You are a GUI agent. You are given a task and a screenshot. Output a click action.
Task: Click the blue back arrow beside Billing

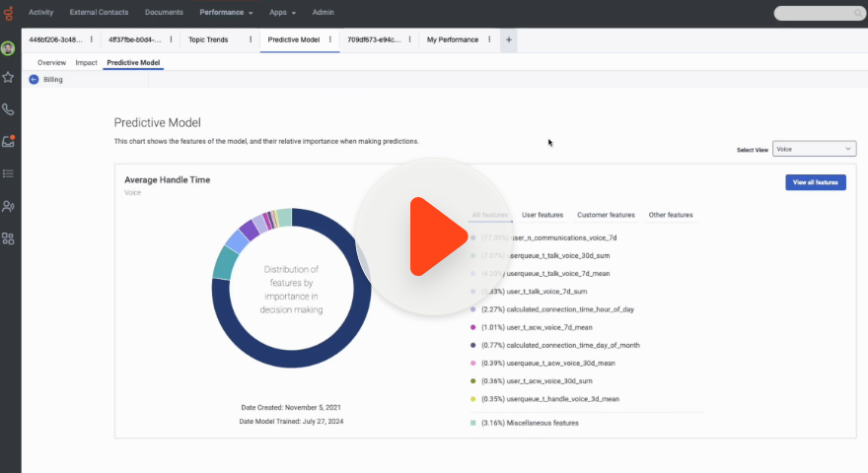(x=34, y=80)
